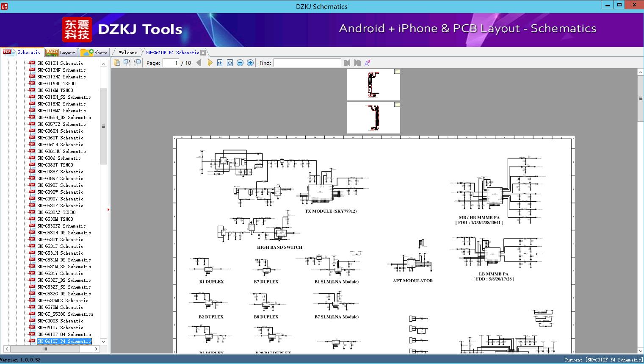Select SM-G390W Schematic entry

coord(60,192)
